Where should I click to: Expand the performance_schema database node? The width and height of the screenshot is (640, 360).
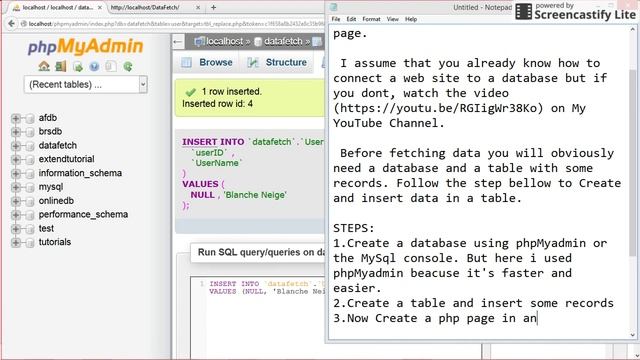(16, 215)
